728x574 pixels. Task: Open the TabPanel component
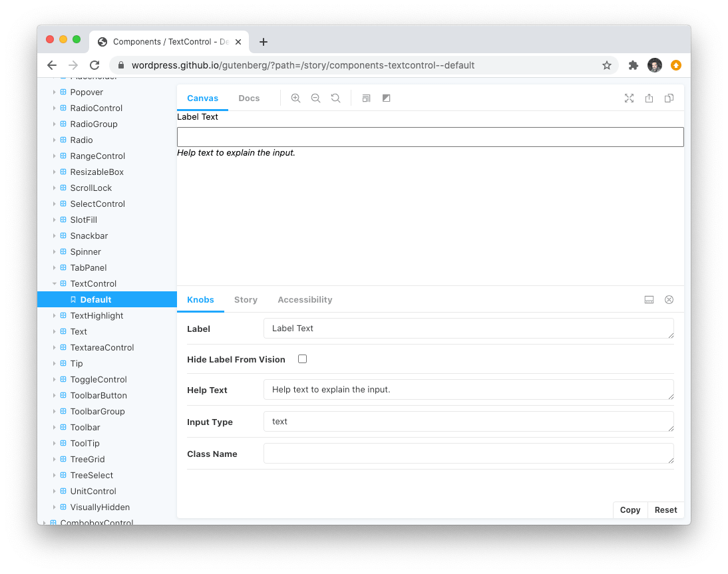coord(89,268)
